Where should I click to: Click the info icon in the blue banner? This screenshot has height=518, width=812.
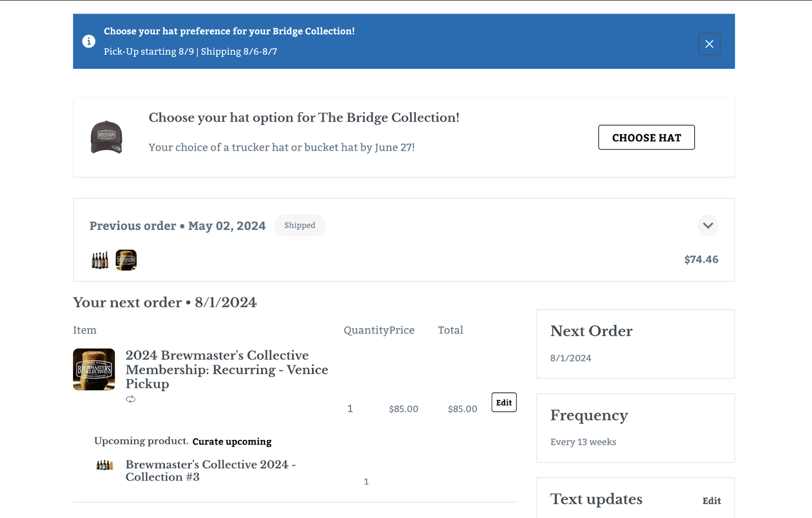[x=89, y=42]
